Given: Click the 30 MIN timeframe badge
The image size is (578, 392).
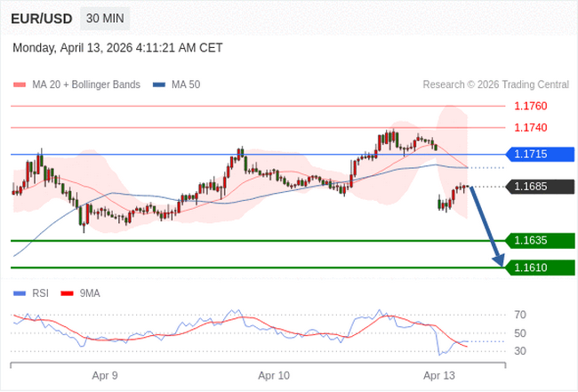Looking at the screenshot, I should [105, 19].
